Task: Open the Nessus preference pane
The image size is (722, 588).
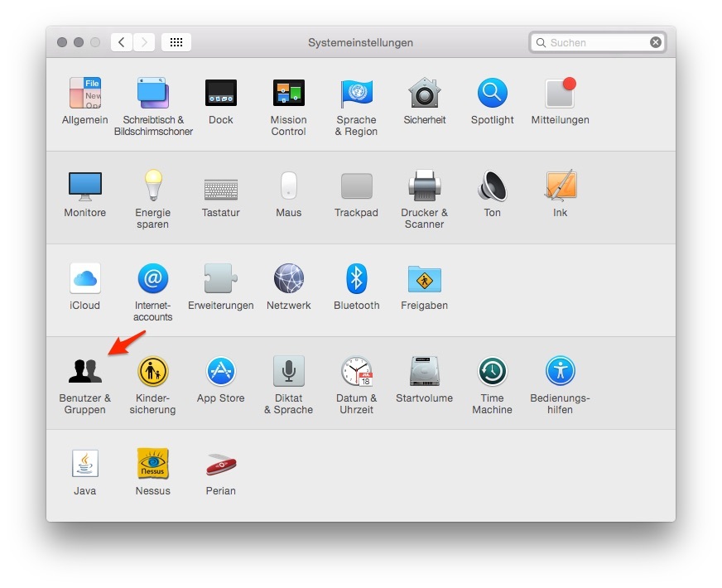Action: pyautogui.click(x=152, y=465)
